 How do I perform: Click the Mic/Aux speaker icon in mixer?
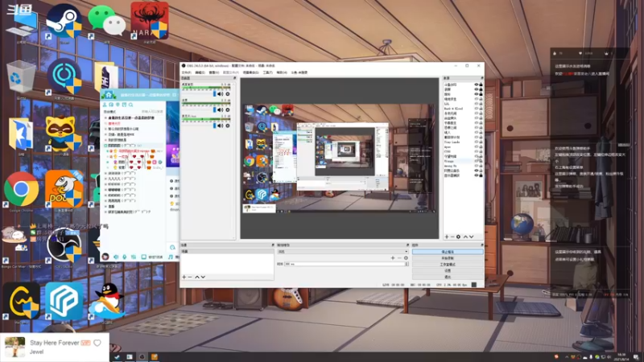click(220, 125)
